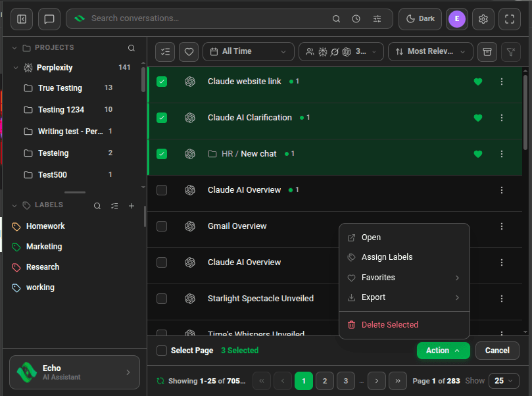Check the Claude AI Overview row with green dot
Image resolution: width=532 pixels, height=396 pixels.
pos(162,190)
